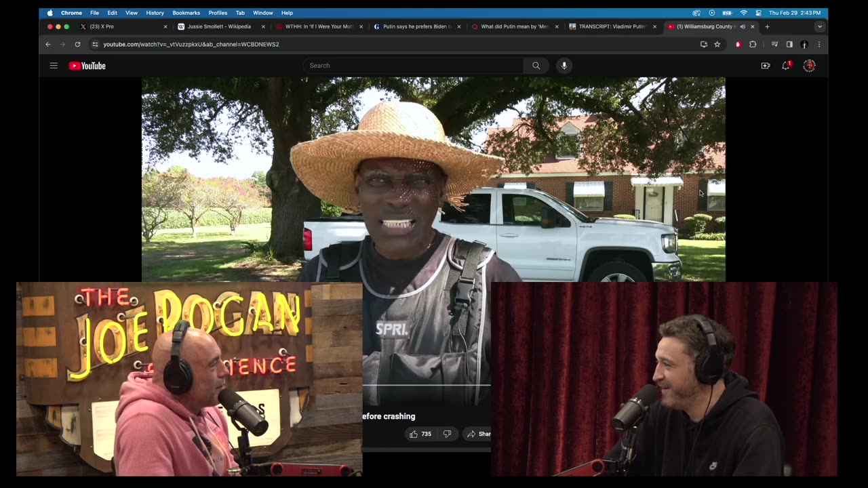Reload the page in Chrome

77,44
